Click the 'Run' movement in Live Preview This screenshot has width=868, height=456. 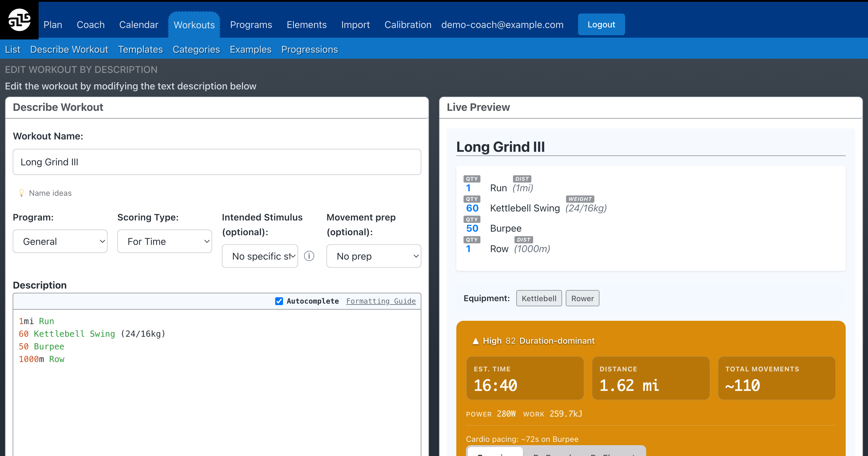pos(498,188)
